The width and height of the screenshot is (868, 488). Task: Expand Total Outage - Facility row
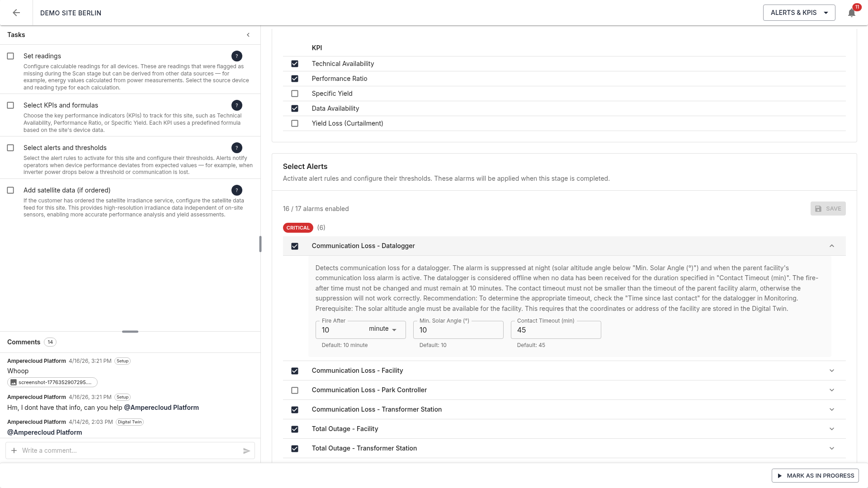[x=832, y=429]
